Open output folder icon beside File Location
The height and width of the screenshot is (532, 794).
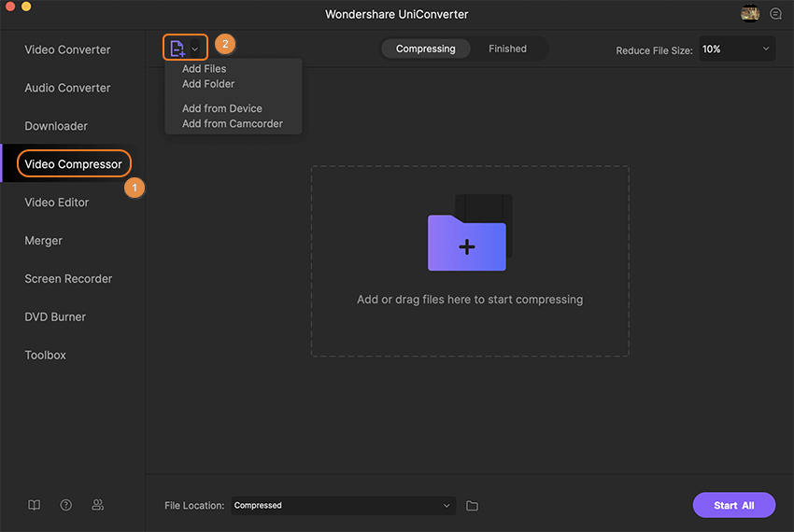(472, 506)
